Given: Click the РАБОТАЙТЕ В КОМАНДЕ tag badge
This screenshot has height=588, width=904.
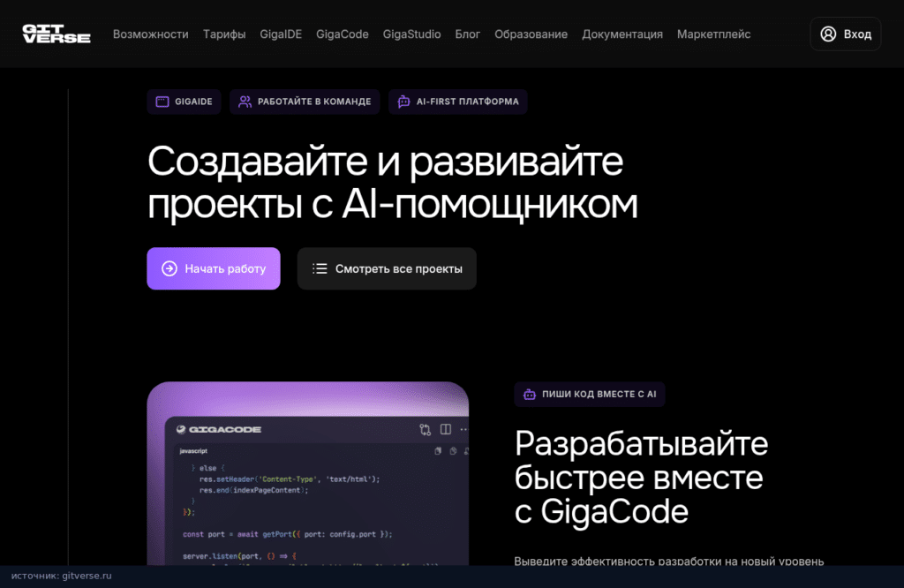Looking at the screenshot, I should [x=305, y=102].
